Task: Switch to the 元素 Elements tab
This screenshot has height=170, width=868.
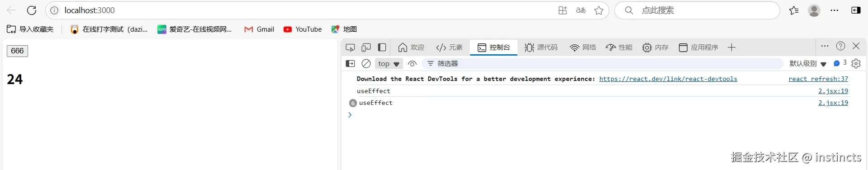Action: click(449, 47)
